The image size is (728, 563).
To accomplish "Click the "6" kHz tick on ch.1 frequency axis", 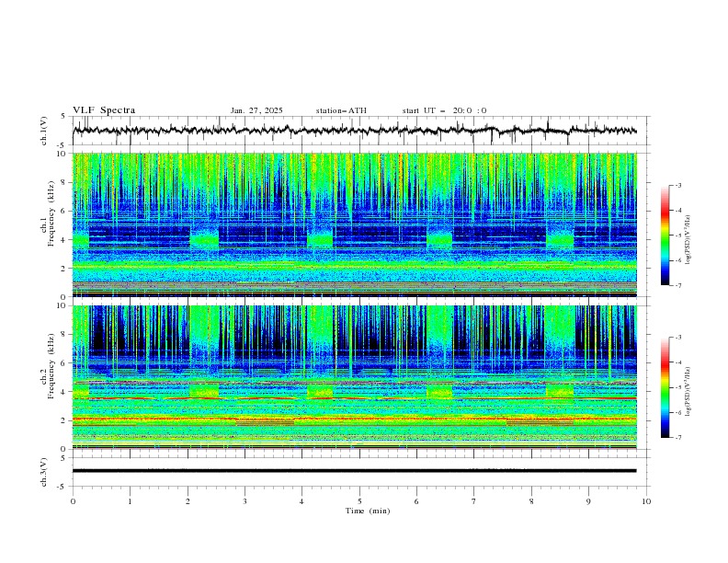I will [x=66, y=211].
